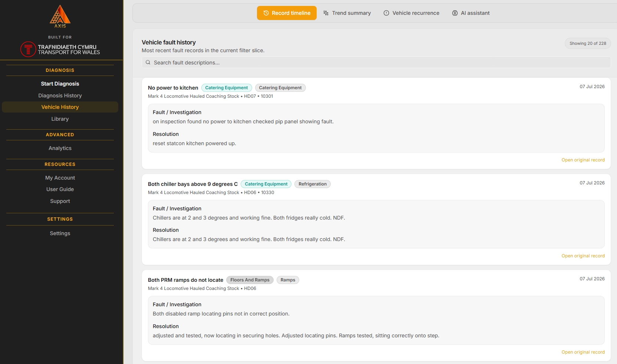Click the 07 Jul 2026 date on chiller record

[x=592, y=183]
